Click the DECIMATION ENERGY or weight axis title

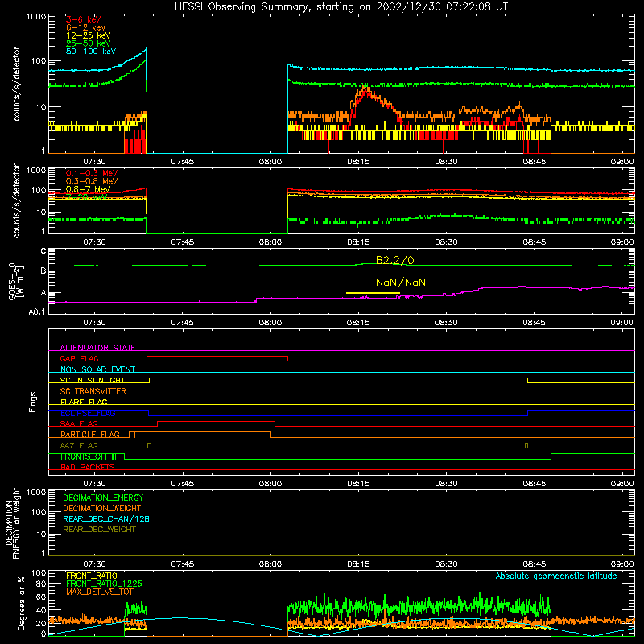12,522
